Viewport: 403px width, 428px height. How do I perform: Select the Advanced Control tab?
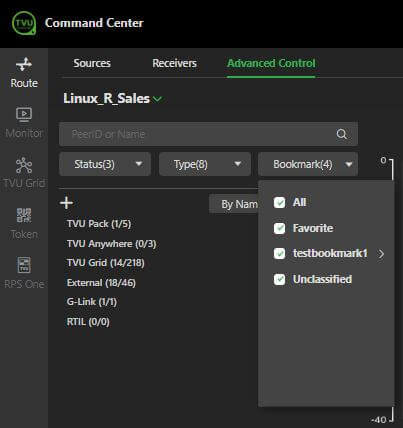point(271,63)
